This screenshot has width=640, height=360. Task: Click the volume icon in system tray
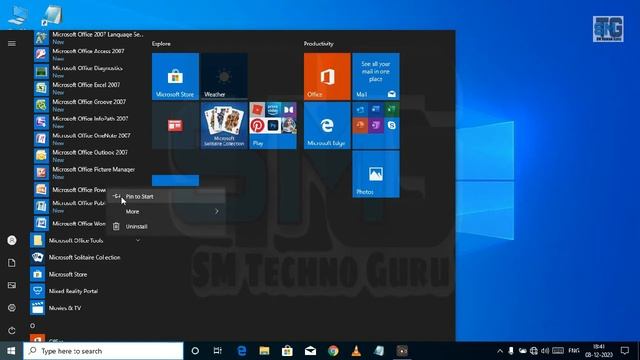click(x=545, y=351)
